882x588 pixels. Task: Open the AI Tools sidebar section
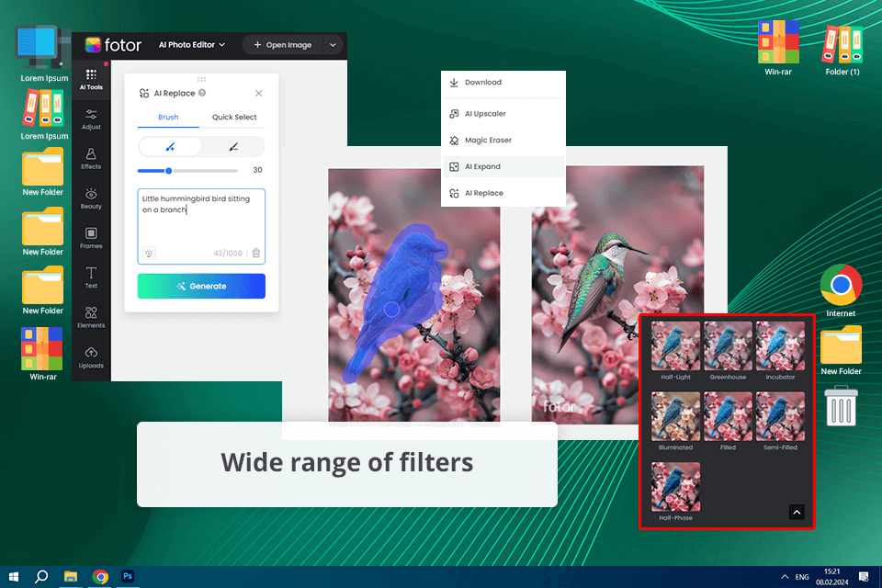(x=91, y=79)
